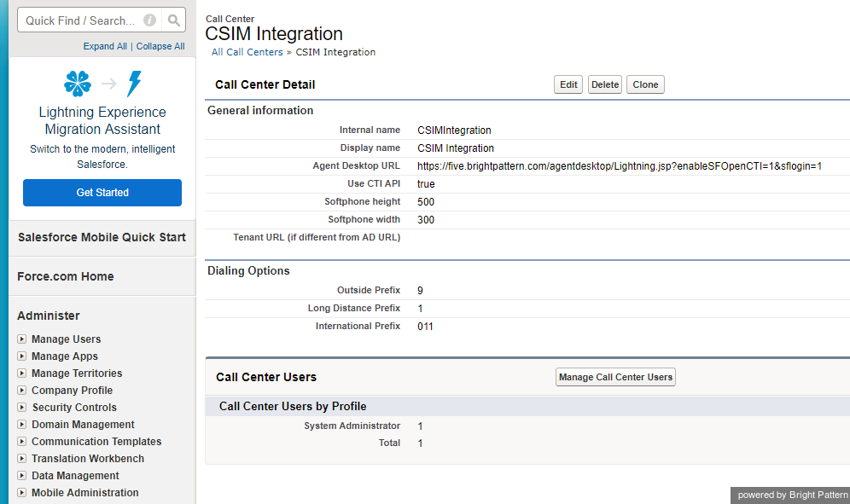Click Use CTI API value true
850x504 pixels.
tap(426, 184)
